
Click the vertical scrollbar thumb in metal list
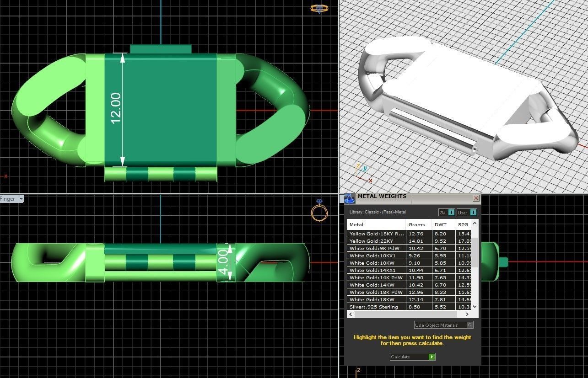[x=475, y=252]
